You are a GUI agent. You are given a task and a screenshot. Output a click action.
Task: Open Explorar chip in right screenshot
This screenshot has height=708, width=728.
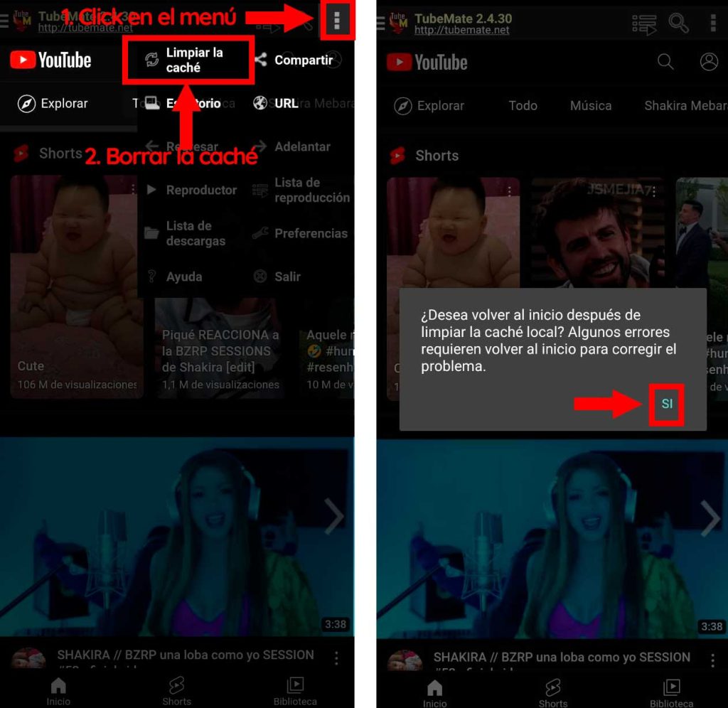click(429, 106)
